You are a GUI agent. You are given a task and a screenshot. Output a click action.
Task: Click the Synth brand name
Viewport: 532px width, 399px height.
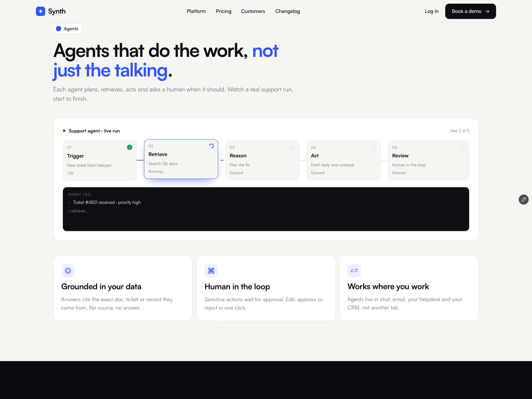click(x=57, y=11)
